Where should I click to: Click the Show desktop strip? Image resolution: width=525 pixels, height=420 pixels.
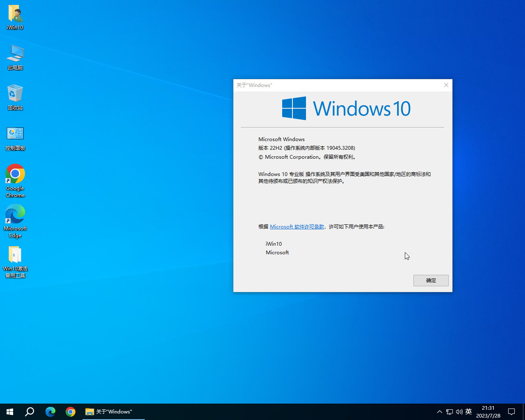point(524,412)
